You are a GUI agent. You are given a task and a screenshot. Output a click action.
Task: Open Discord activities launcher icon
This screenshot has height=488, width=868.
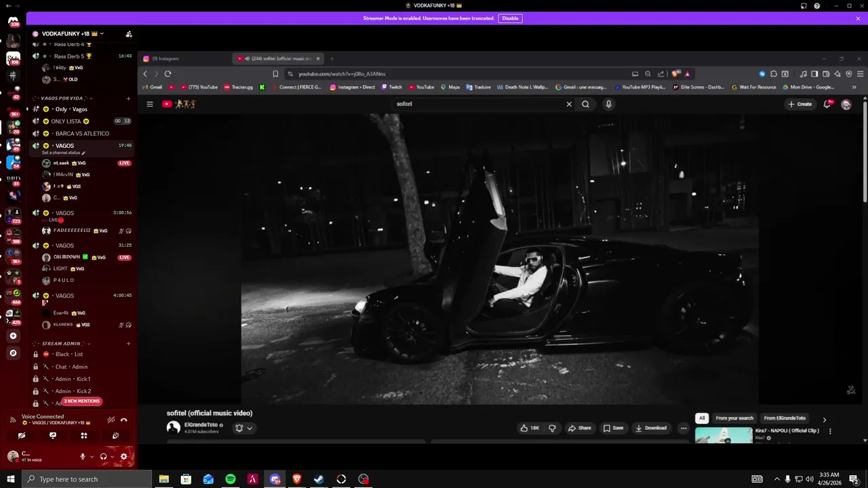(84, 436)
